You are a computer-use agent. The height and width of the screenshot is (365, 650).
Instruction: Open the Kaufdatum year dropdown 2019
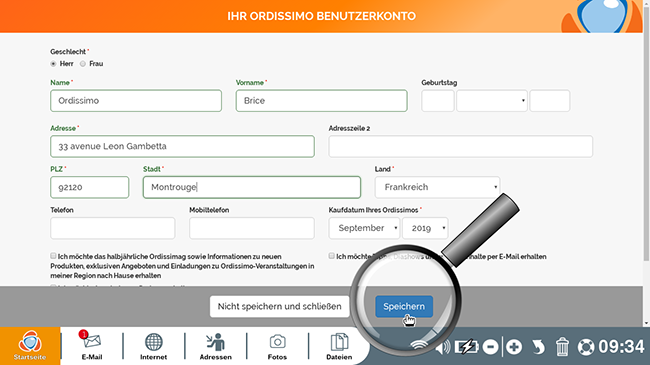tap(425, 228)
